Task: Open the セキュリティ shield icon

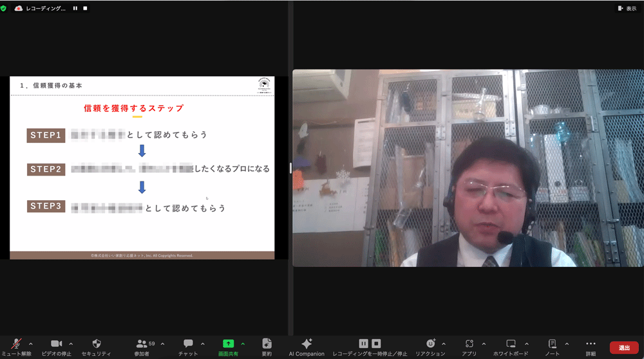Action: (97, 344)
